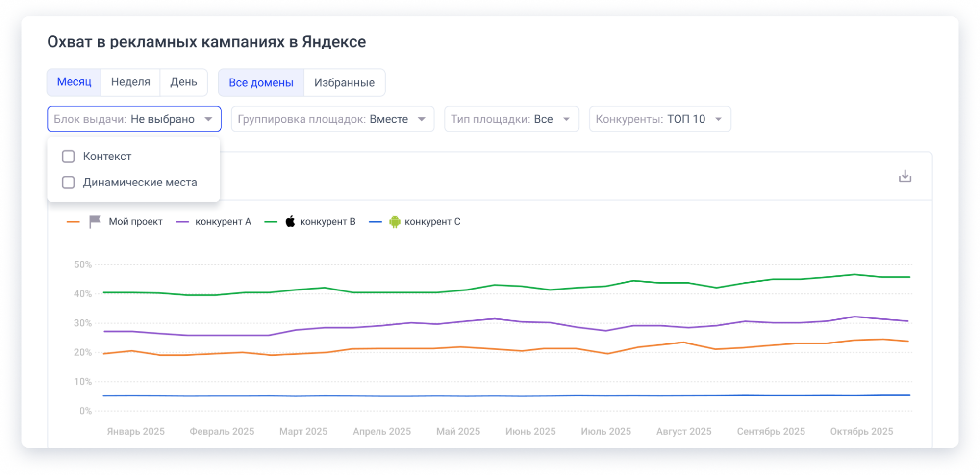This screenshot has width=980, height=475.
Task: Click the Июль 2025 axis label
Action: click(606, 431)
